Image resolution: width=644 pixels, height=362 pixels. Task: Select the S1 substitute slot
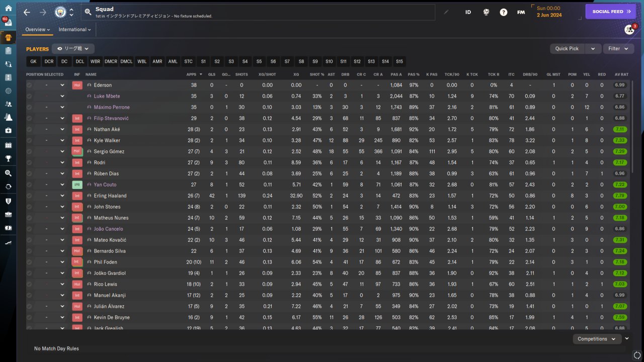[x=203, y=61]
